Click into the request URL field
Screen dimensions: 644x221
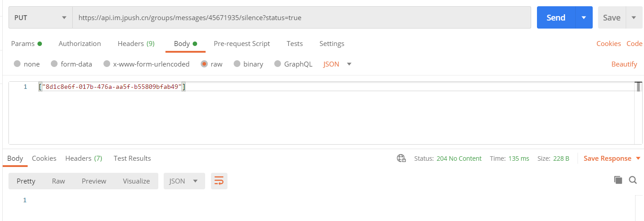(301, 17)
